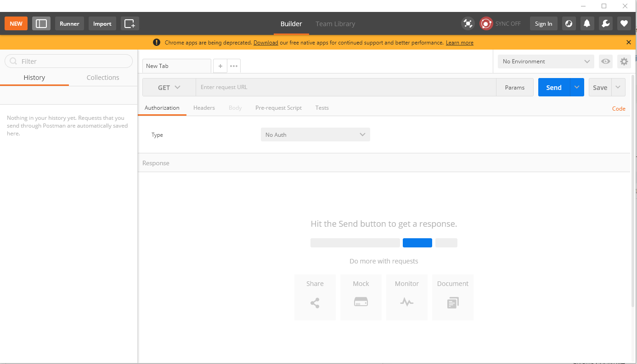This screenshot has width=637, height=364.
Task: Click the blue Send button
Action: pos(554,87)
